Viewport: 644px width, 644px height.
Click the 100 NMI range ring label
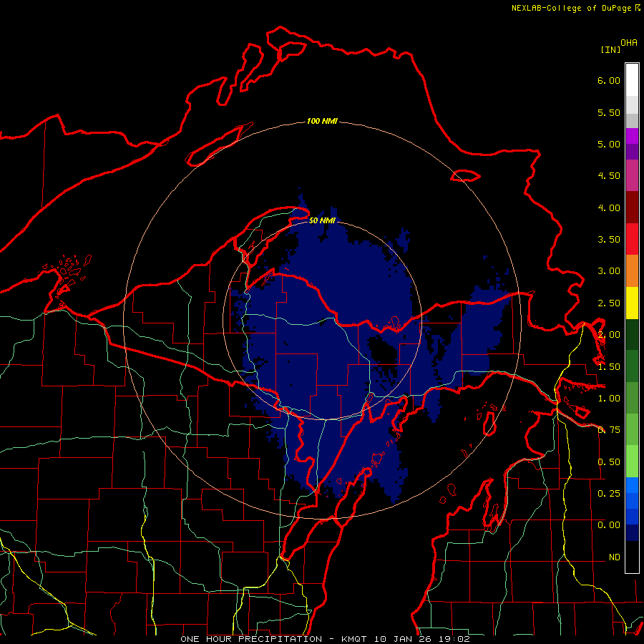[x=322, y=121]
